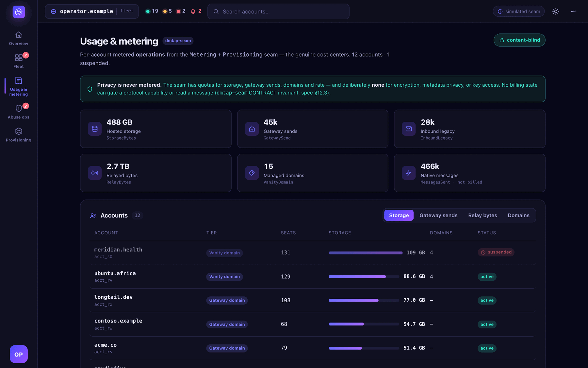Open the Fleet section

click(19, 61)
